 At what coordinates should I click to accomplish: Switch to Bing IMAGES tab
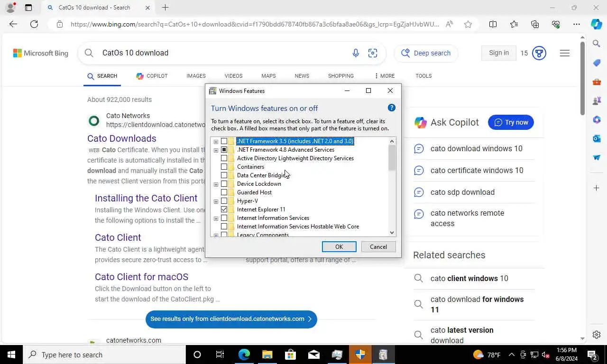[x=196, y=76]
